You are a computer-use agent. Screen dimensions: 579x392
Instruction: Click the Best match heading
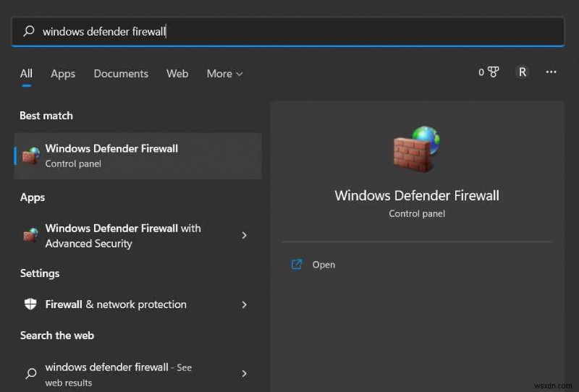46,116
